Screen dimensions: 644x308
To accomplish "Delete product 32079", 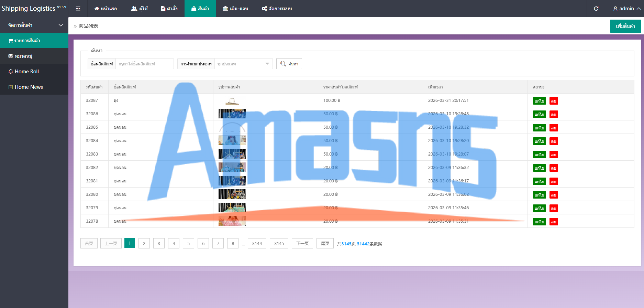I will [x=554, y=208].
